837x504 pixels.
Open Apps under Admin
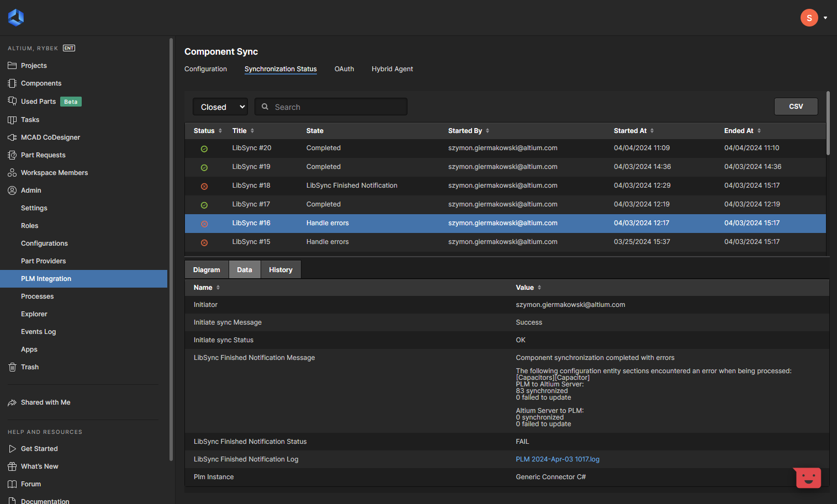[29, 349]
